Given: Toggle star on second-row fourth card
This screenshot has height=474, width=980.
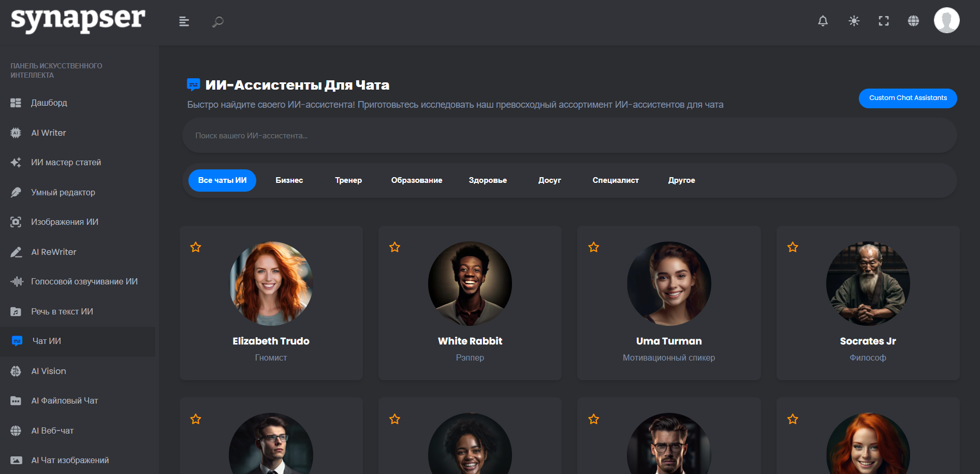Looking at the screenshot, I should pos(793,419).
